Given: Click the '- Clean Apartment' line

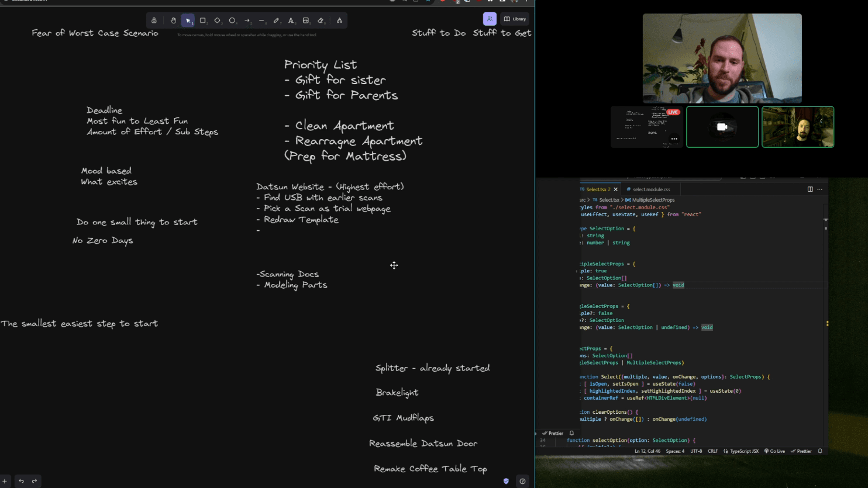Looking at the screenshot, I should coord(339,126).
